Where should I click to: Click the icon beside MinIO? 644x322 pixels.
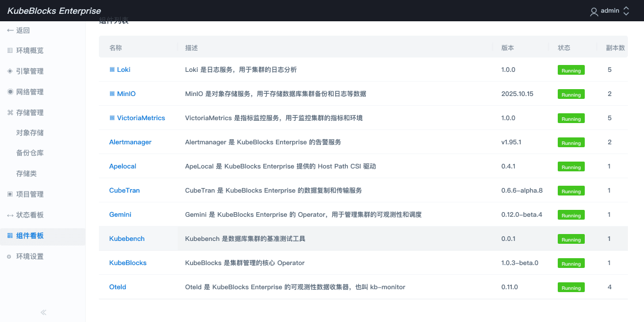tap(112, 94)
